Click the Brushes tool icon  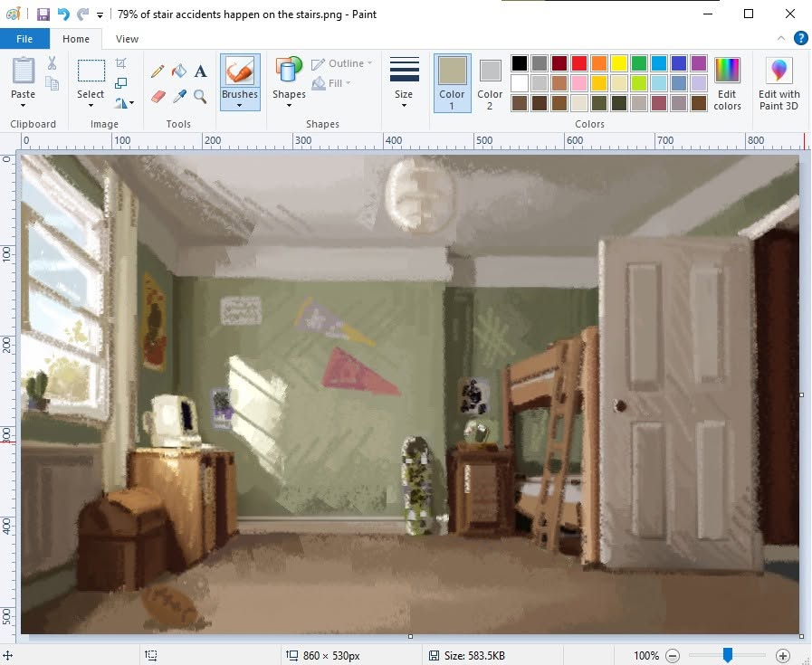[x=240, y=72]
